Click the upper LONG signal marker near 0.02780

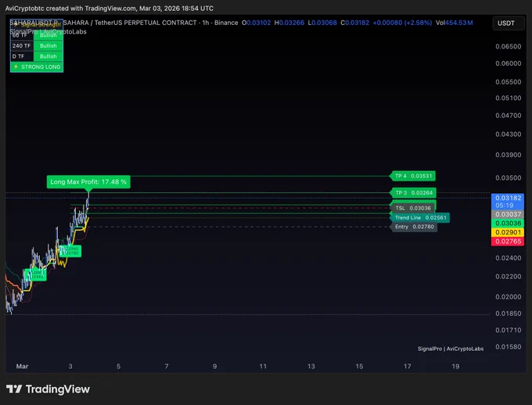click(x=70, y=251)
